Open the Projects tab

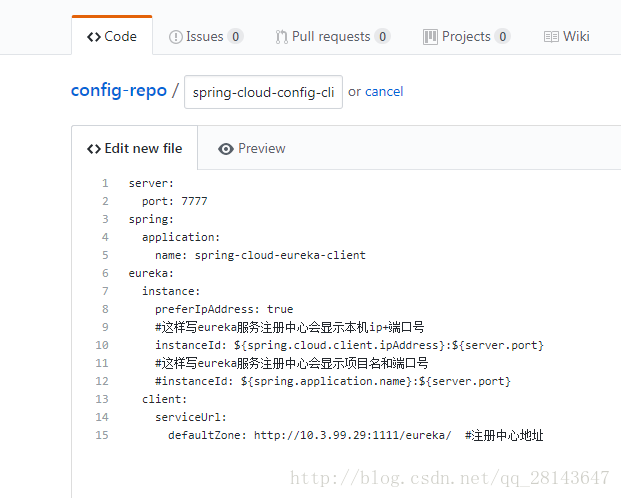[466, 37]
